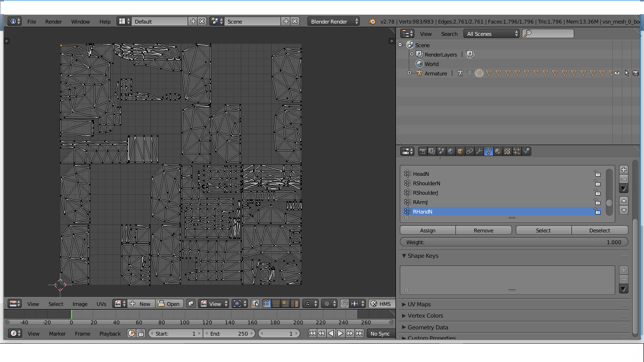This screenshot has height=362, width=644.
Task: Open the Constraints chain-link tab
Action: tap(470, 151)
